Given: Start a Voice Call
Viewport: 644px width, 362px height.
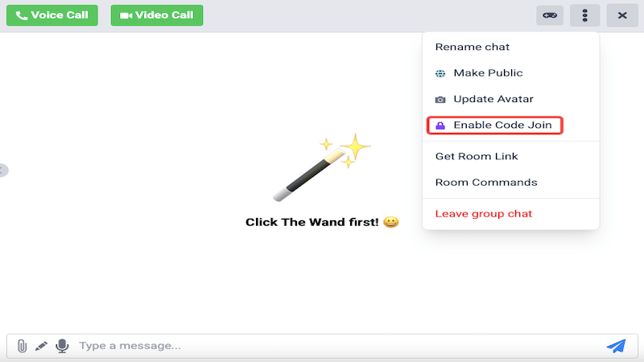Looking at the screenshot, I should (52, 15).
